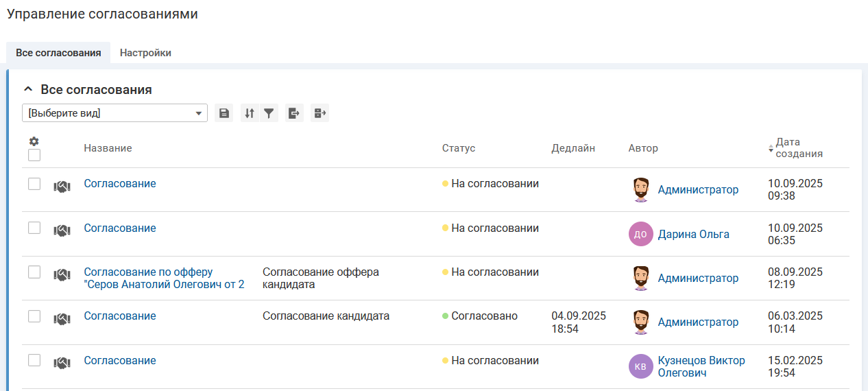Viewport: 868px width, 391px height.
Task: Click the export list icon with arrow
Action: 294,113
